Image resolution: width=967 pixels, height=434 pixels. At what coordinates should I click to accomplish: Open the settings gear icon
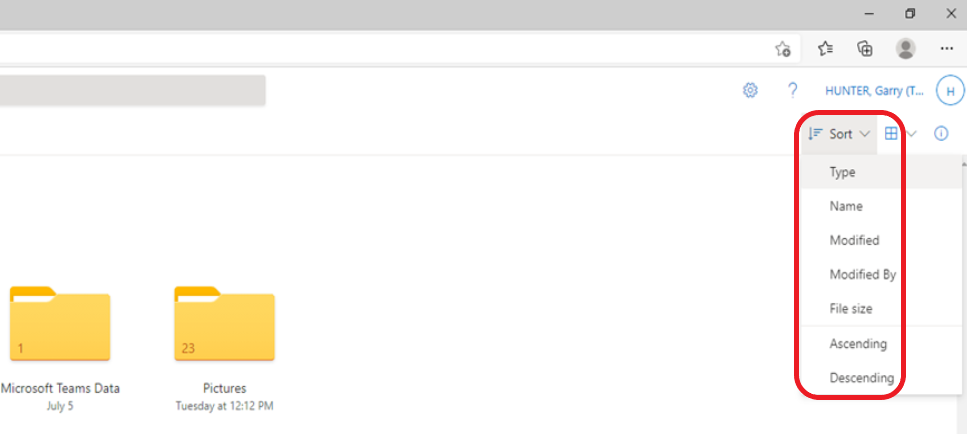pos(750,91)
